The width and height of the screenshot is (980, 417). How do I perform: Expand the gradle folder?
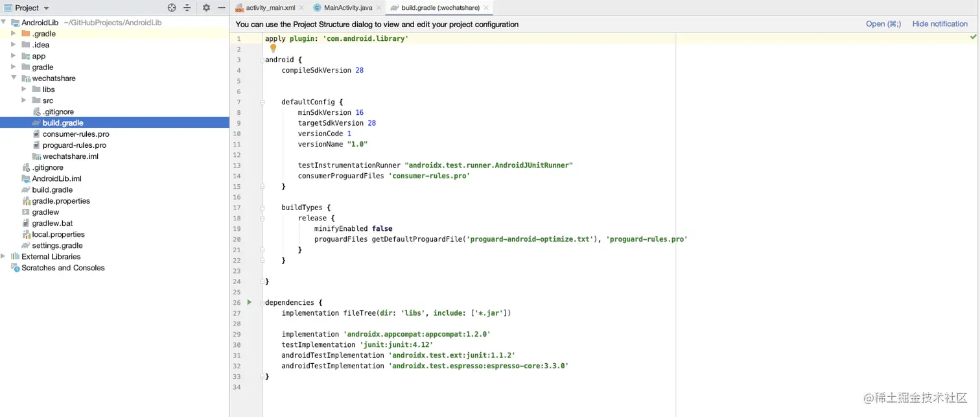click(14, 67)
